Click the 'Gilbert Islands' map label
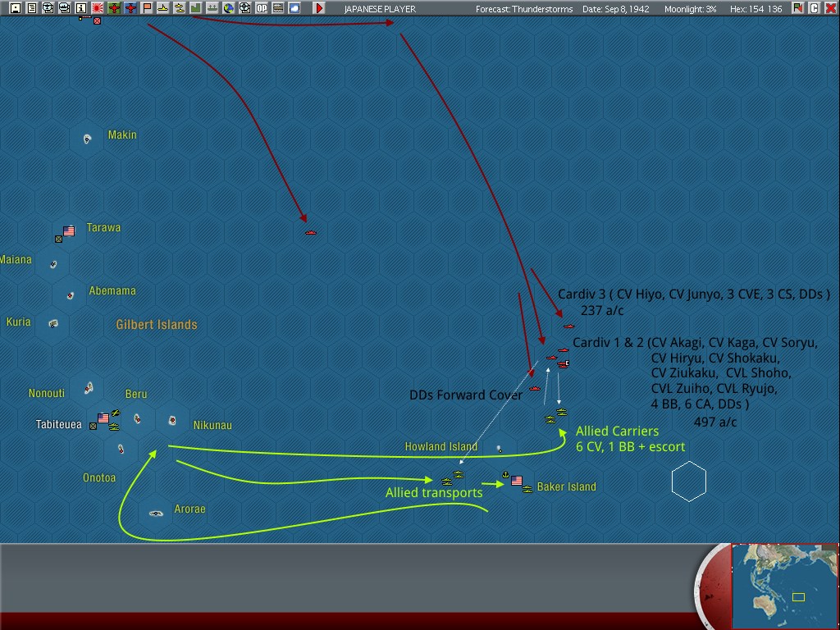 157,325
